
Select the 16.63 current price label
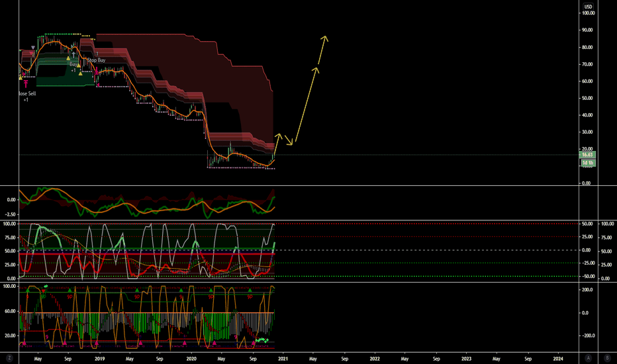(x=587, y=155)
